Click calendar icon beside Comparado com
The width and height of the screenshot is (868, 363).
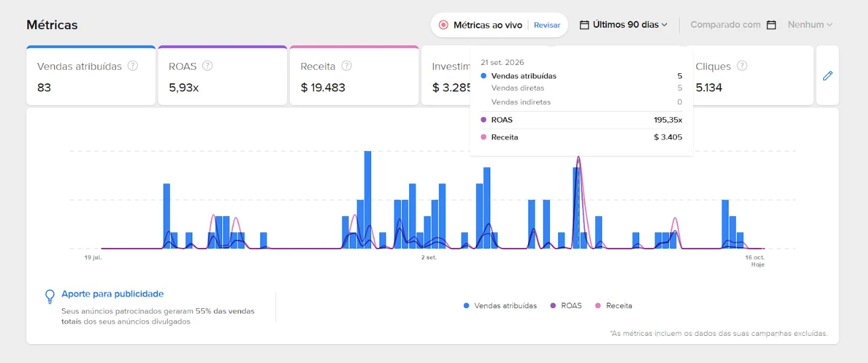pyautogui.click(x=771, y=24)
